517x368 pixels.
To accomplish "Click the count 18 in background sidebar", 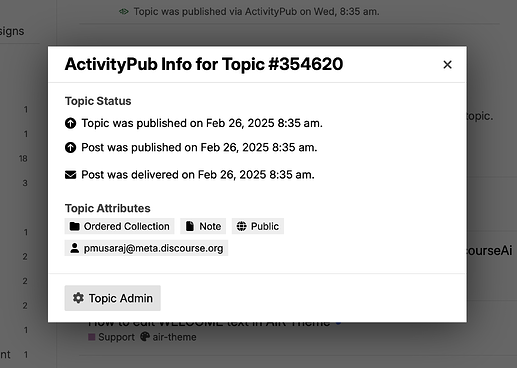I will point(23,159).
